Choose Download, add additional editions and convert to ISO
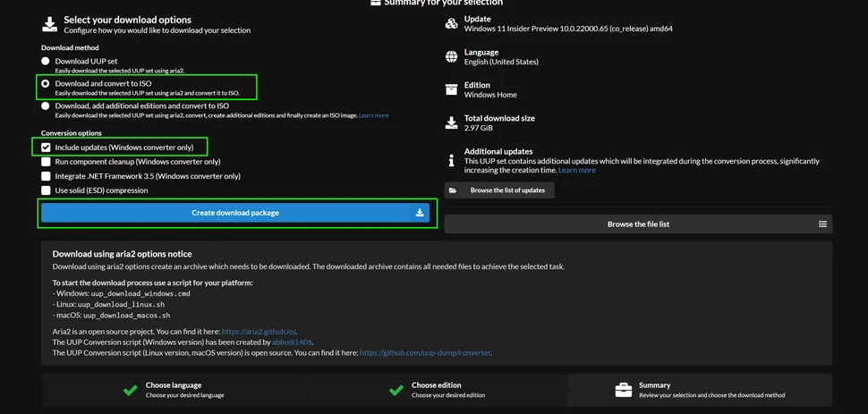868x414 pixels. [x=46, y=106]
